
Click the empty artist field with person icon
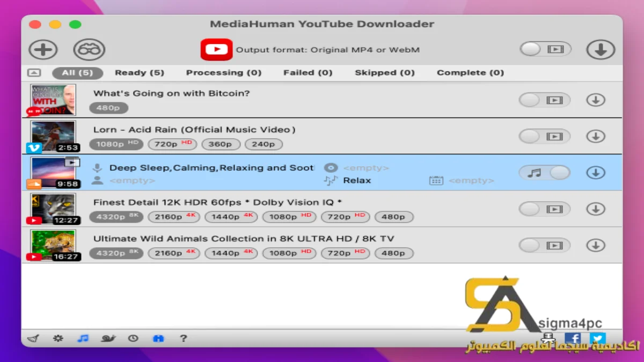(x=132, y=181)
